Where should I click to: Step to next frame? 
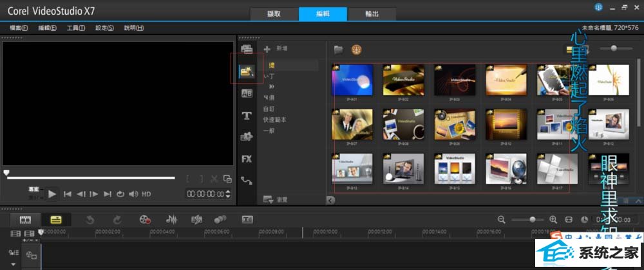pyautogui.click(x=94, y=194)
